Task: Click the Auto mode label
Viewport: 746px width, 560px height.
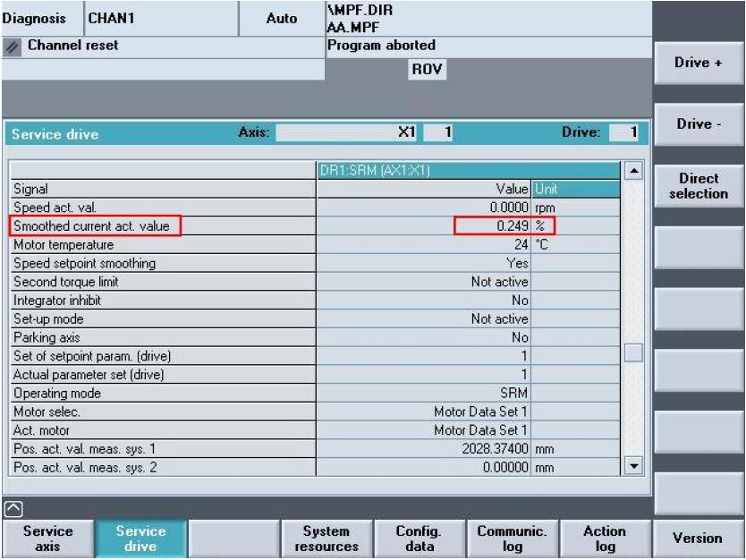Action: pyautogui.click(x=282, y=19)
